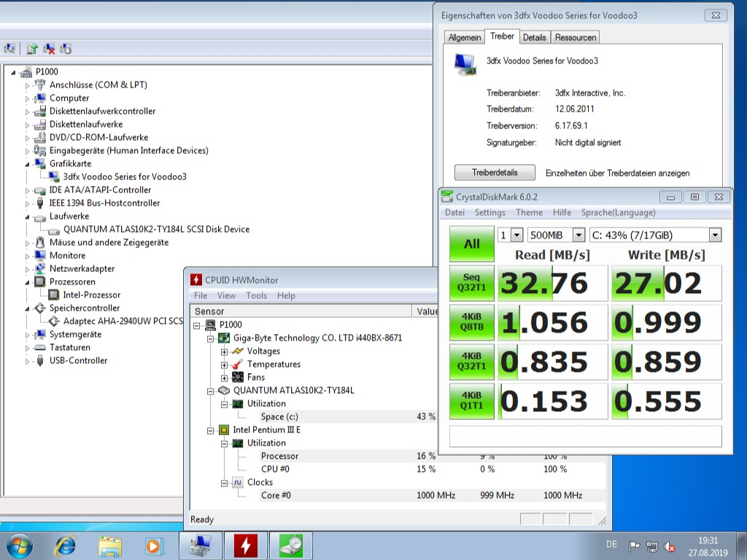747x560 pixels.
Task: Click the green All benchmark button
Action: (x=472, y=244)
